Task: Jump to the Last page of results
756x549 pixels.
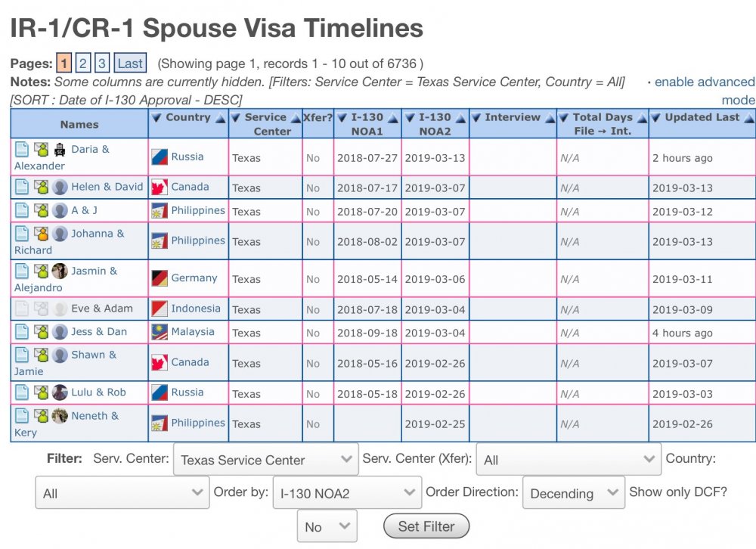Action: (130, 64)
